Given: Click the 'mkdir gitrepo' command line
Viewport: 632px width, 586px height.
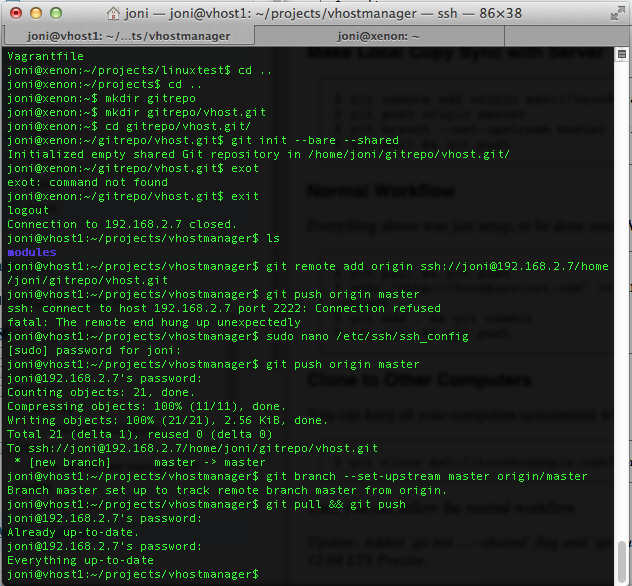Looking at the screenshot, I should click(102, 98).
